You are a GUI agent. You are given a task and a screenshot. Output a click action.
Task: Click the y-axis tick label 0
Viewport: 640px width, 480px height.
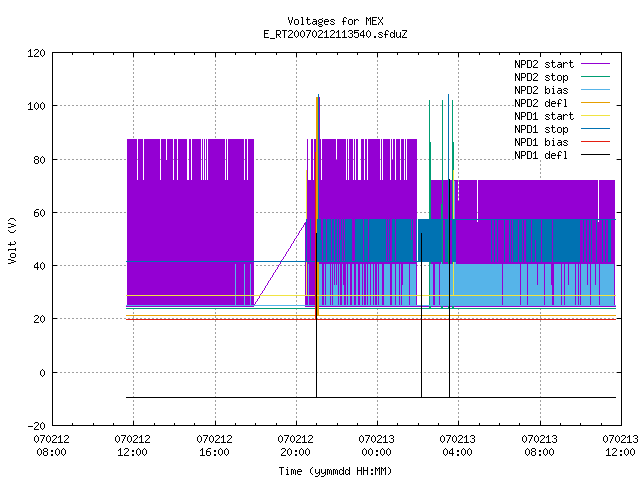pyautogui.click(x=42, y=373)
